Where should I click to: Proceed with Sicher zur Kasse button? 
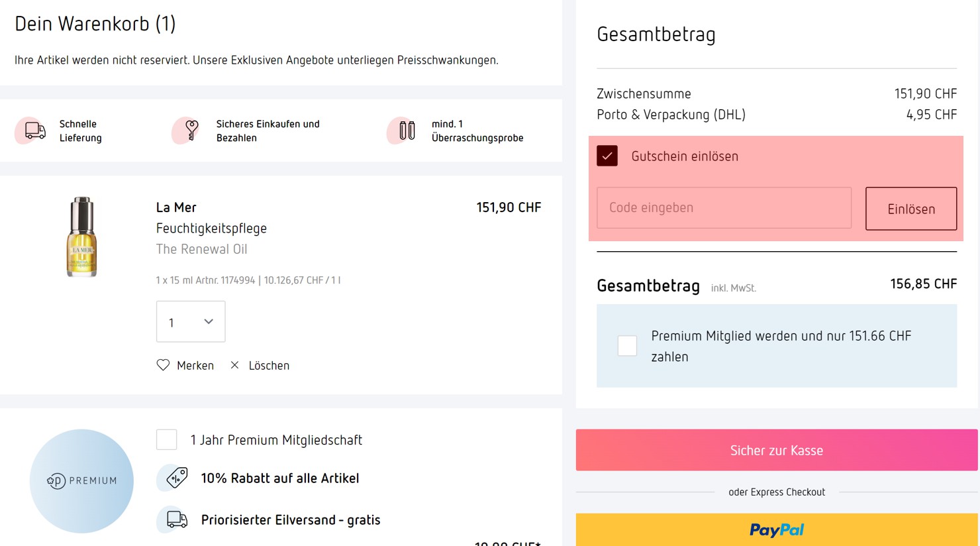coord(777,450)
